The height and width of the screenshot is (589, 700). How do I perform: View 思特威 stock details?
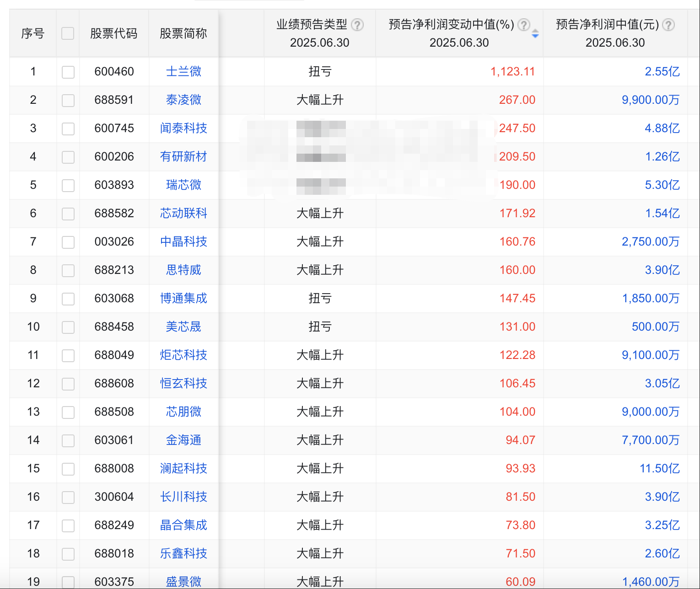pos(183,270)
